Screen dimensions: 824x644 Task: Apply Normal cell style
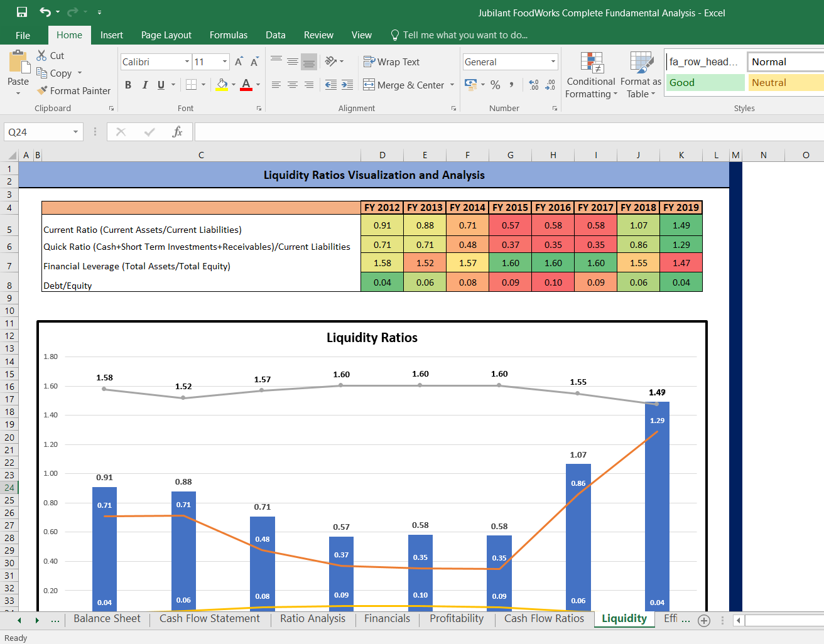[785, 62]
